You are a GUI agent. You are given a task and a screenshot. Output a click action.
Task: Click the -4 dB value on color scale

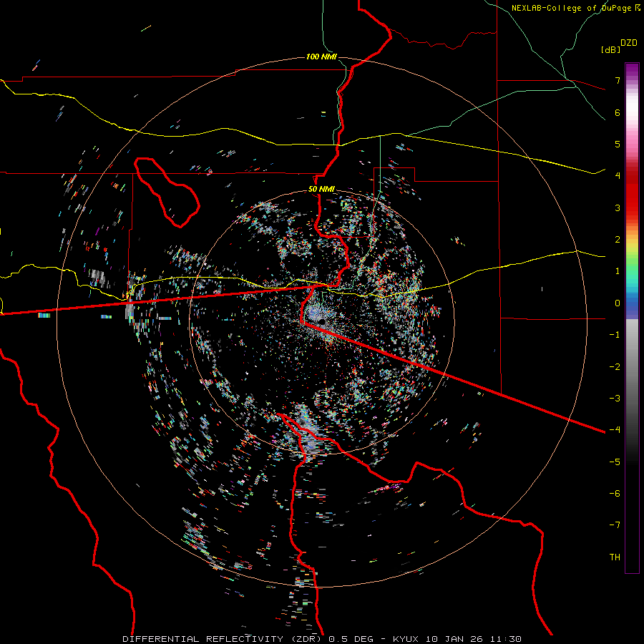coord(615,430)
